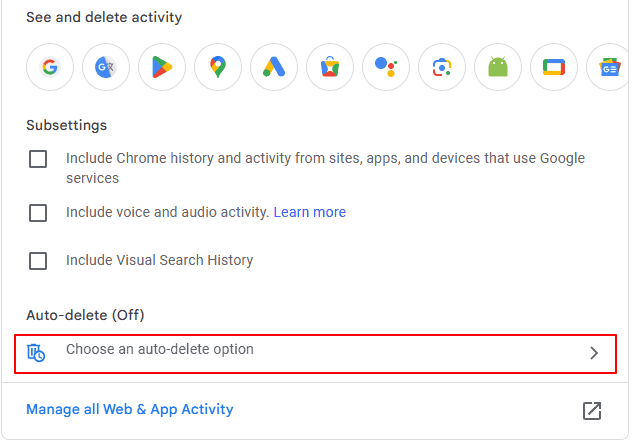Screen dimensions: 635x443
Task: Open Google Shopping activity icon
Action: point(330,67)
